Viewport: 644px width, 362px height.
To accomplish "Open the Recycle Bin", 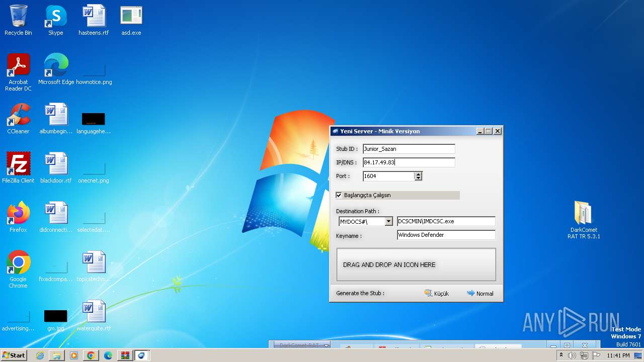I will point(18,20).
